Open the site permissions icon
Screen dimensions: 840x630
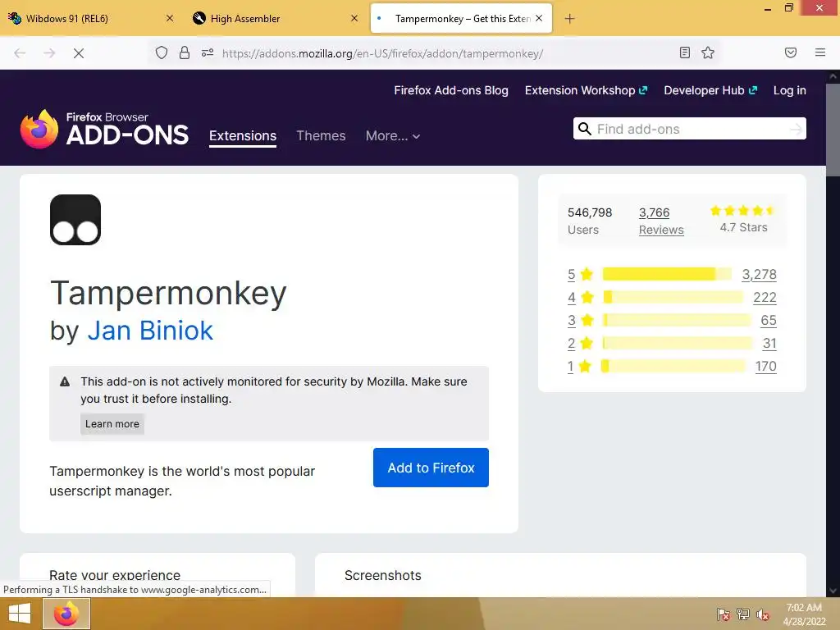pos(208,53)
